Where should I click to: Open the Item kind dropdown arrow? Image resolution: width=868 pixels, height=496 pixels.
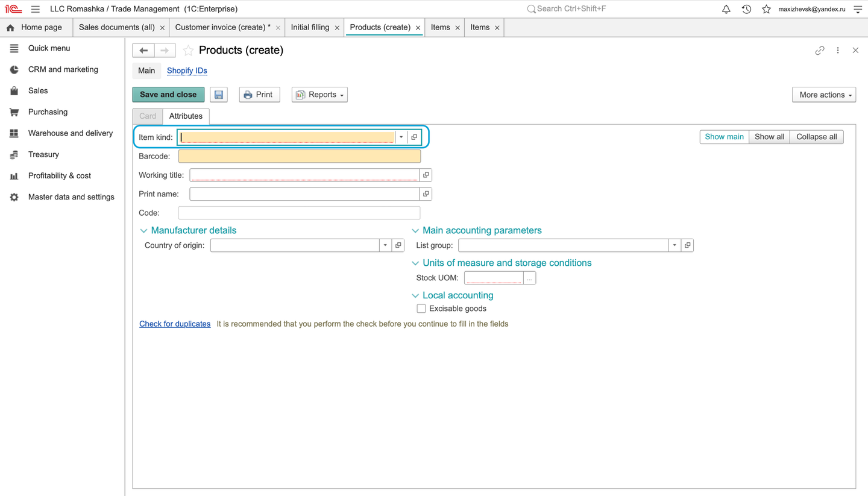[x=401, y=137]
